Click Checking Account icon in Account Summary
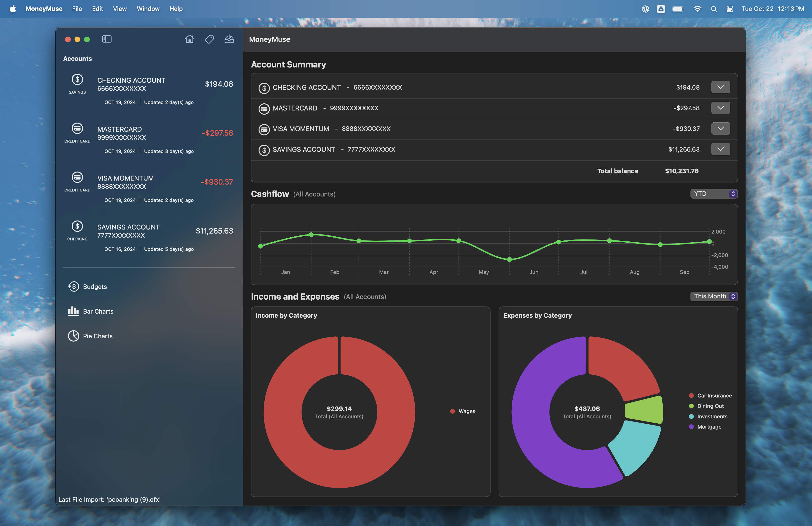 [264, 88]
